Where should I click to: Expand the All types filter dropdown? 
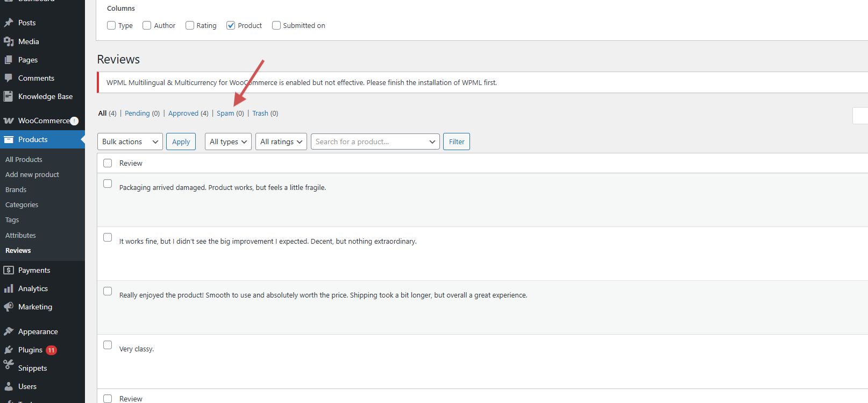pos(228,142)
